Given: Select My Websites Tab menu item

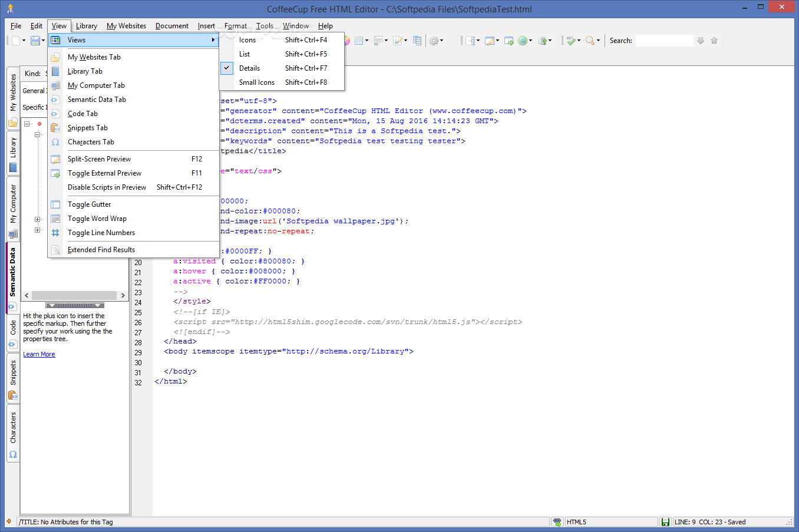Looking at the screenshot, I should point(134,57).
